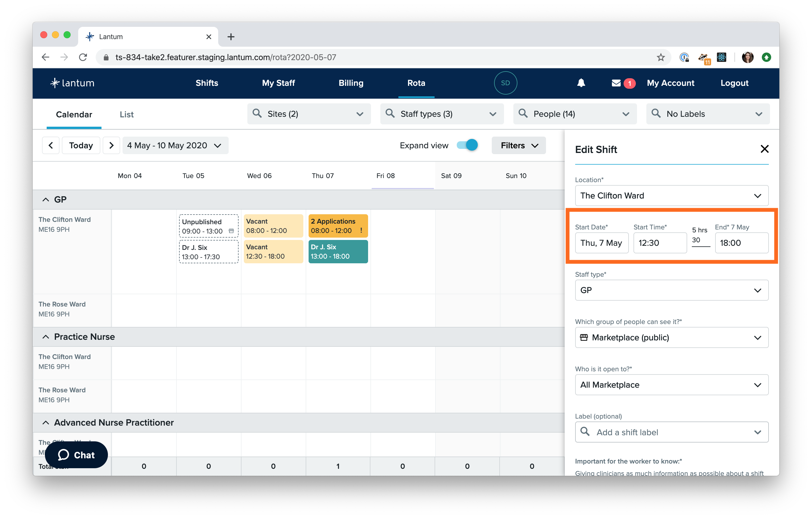
Task: Open the Billing page
Action: click(351, 83)
